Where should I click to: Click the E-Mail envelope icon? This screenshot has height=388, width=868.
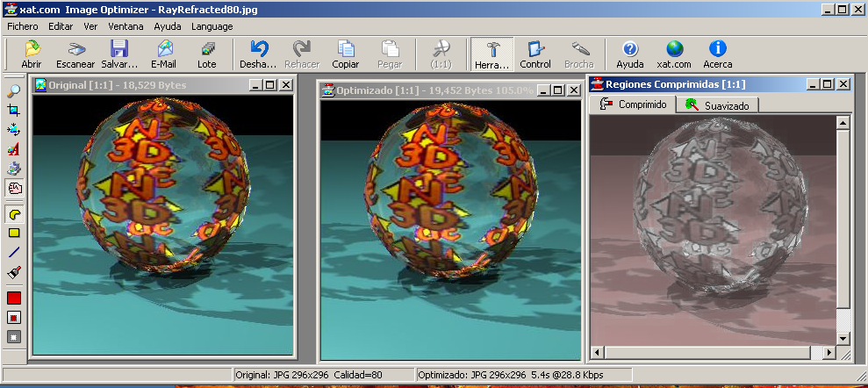(x=164, y=49)
